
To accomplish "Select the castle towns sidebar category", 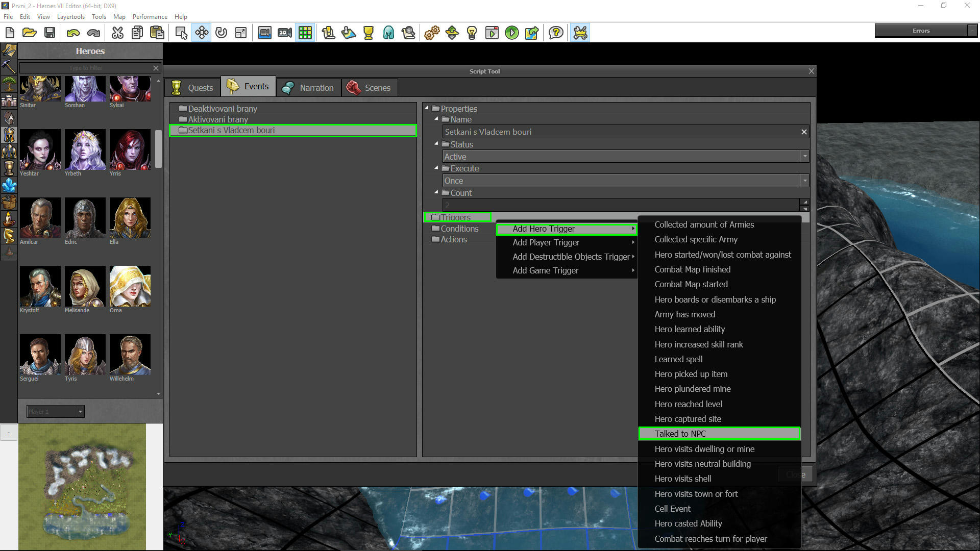I will click(x=9, y=101).
